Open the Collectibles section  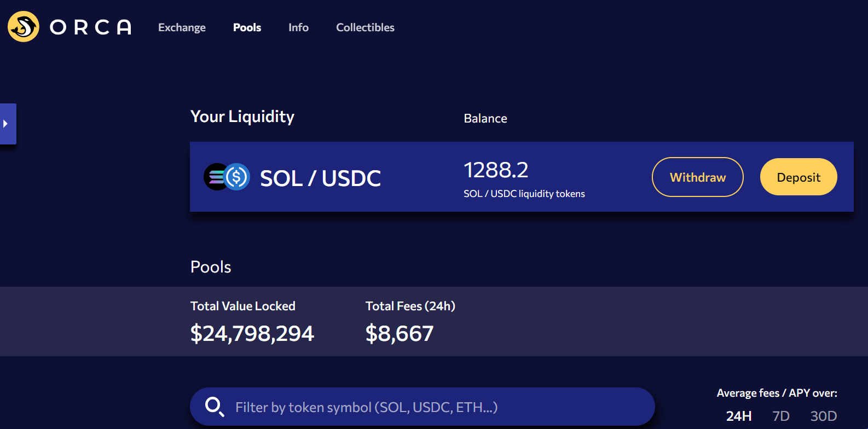365,27
